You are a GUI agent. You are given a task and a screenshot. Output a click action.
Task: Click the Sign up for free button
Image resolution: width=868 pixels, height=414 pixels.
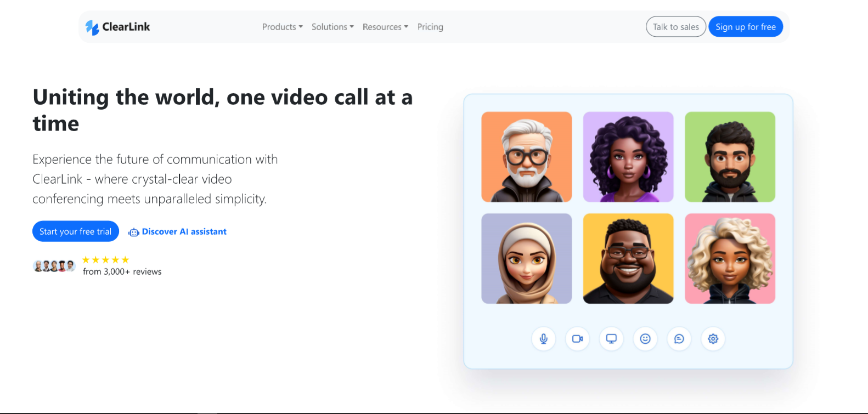click(x=746, y=27)
